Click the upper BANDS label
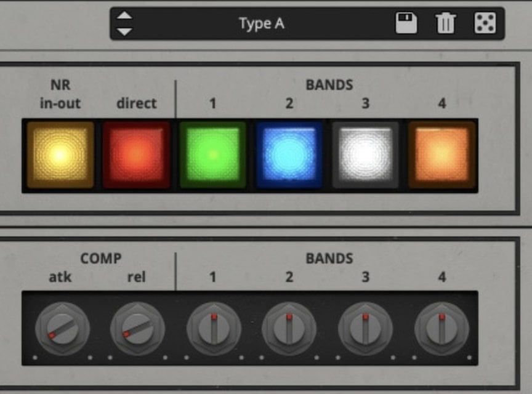 point(329,85)
